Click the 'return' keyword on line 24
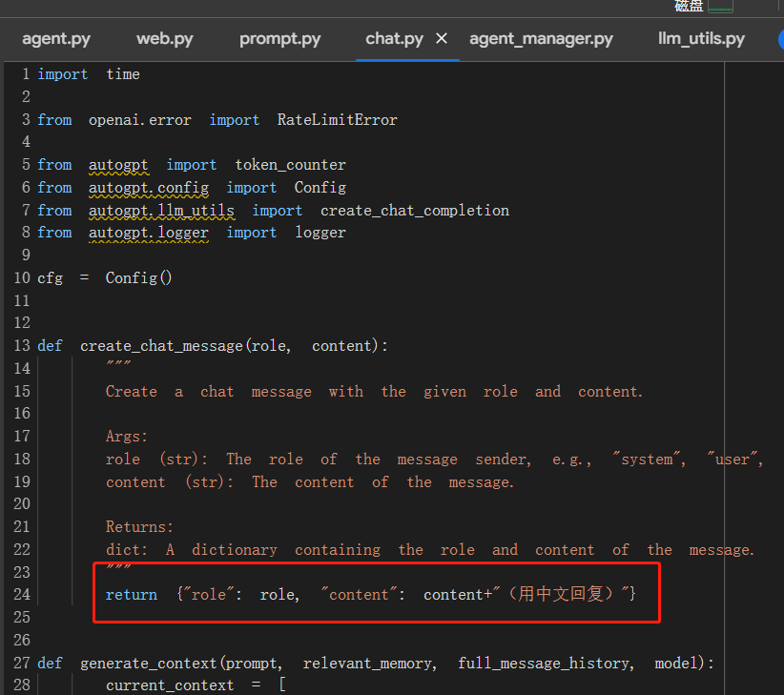The width and height of the screenshot is (784, 695). point(131,595)
